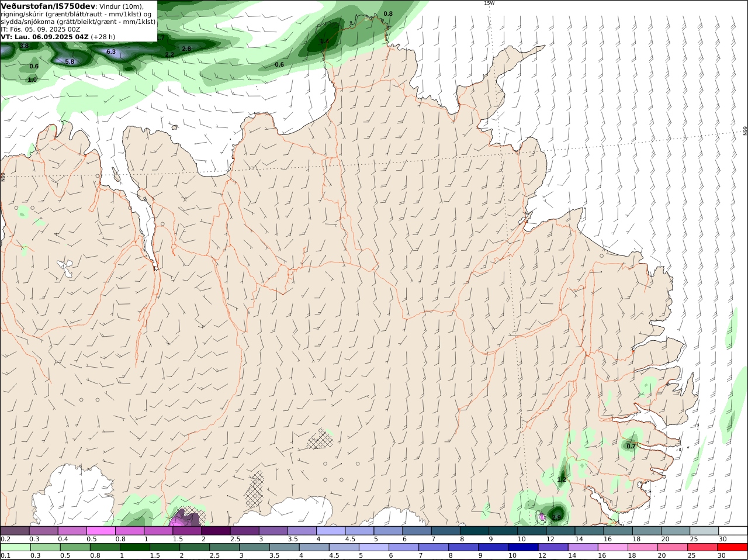Select the white swatch closing the upper legend row
The image size is (748, 560).
coord(733,530)
